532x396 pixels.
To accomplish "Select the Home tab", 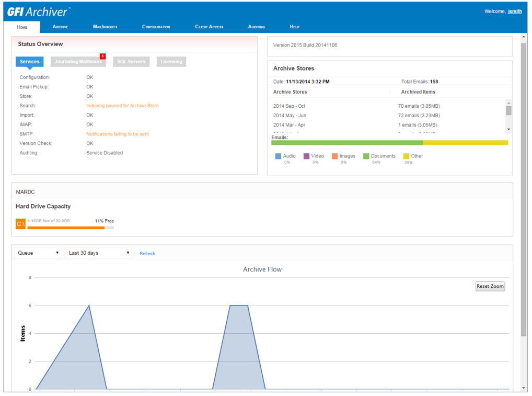I will (22, 26).
